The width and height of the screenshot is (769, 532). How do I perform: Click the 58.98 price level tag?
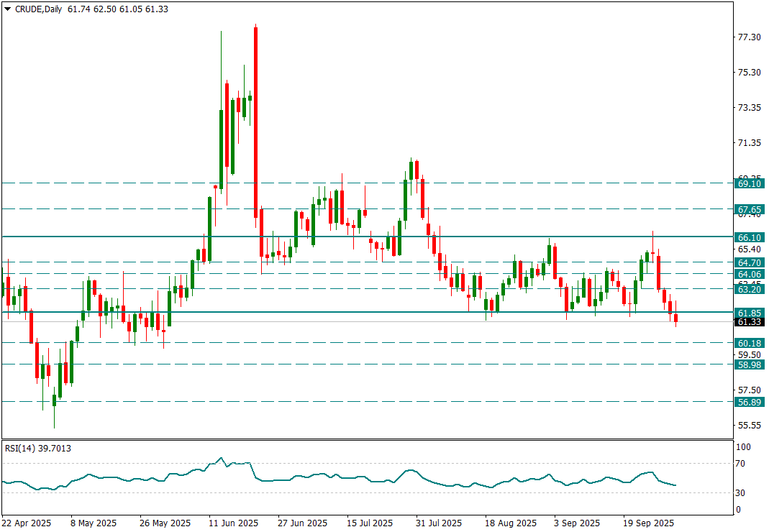[x=750, y=364]
